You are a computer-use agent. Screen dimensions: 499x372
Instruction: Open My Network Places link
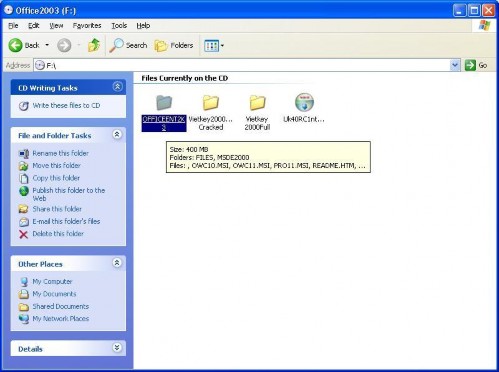click(x=61, y=319)
